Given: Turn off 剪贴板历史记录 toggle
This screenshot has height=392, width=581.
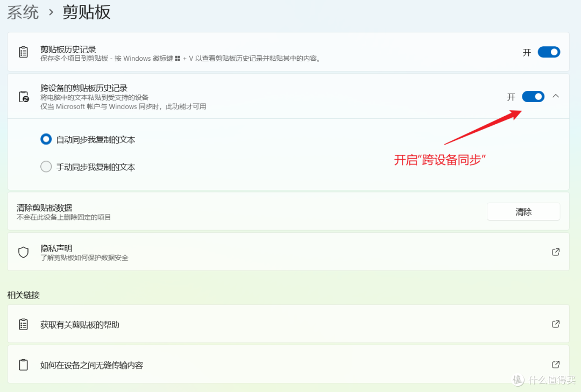Looking at the screenshot, I should pyautogui.click(x=549, y=52).
